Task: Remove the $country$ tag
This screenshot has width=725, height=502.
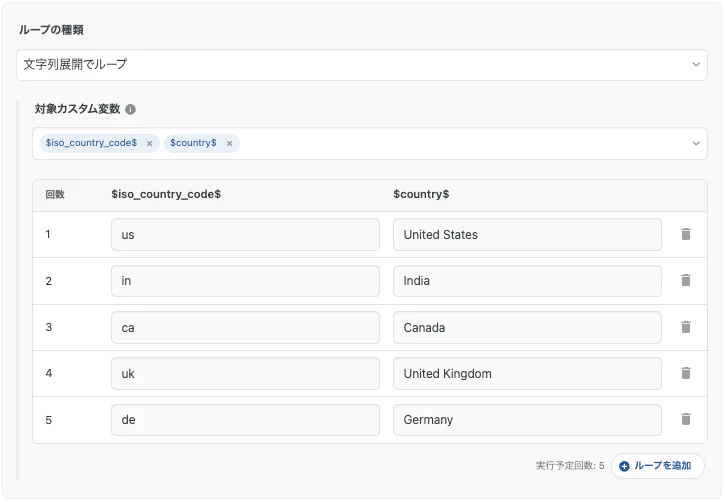Action: (x=229, y=144)
